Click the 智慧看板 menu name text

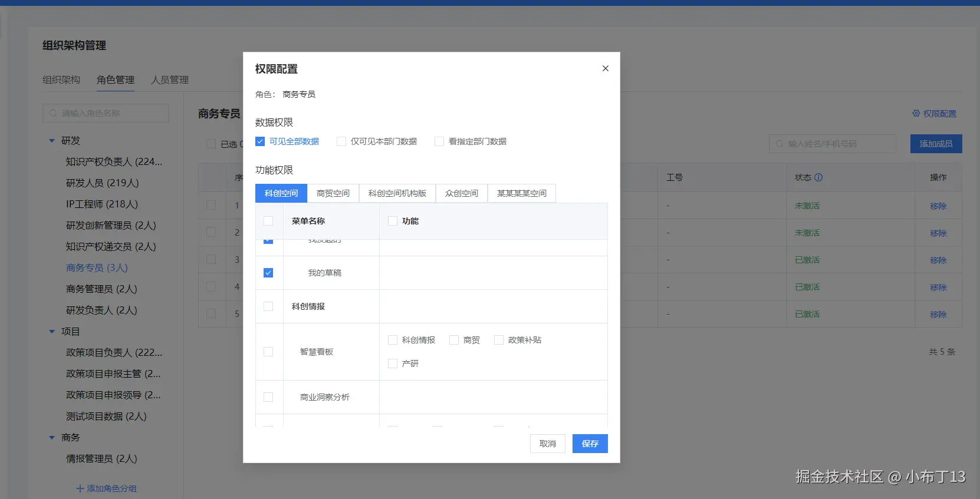pyautogui.click(x=317, y=352)
